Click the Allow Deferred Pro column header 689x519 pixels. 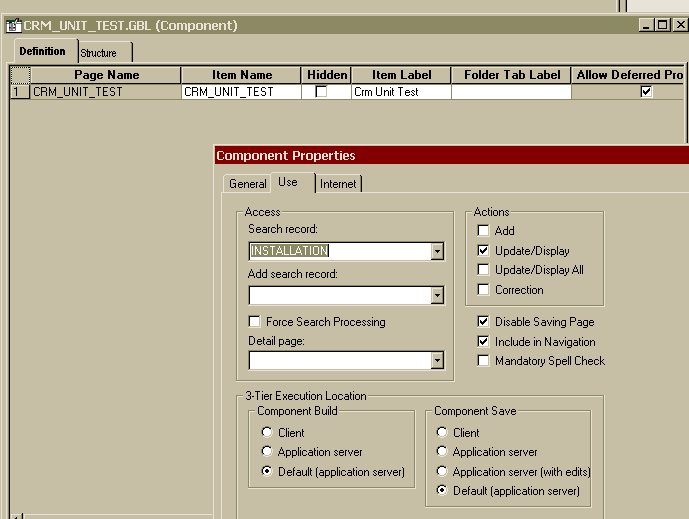click(629, 75)
